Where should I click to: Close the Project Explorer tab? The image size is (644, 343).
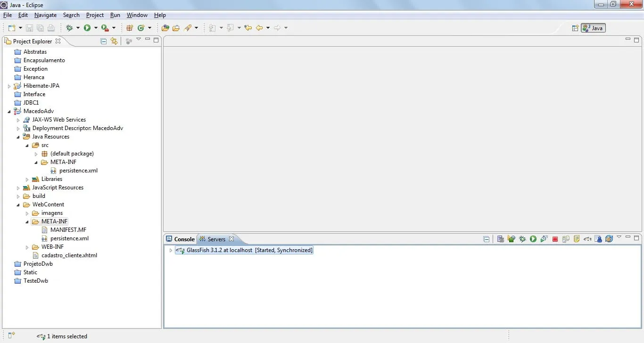58,41
